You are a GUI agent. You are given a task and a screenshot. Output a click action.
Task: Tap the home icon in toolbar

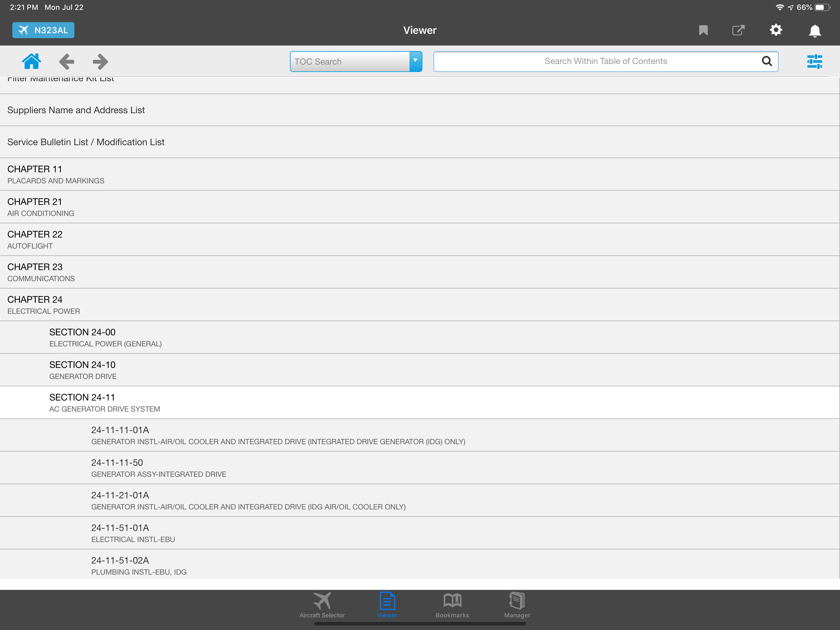pyautogui.click(x=31, y=61)
